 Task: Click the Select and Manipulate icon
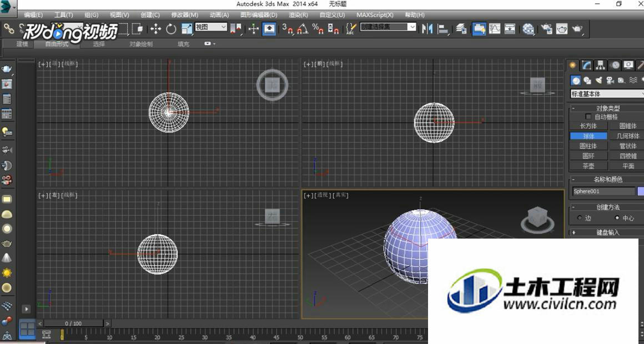click(253, 29)
